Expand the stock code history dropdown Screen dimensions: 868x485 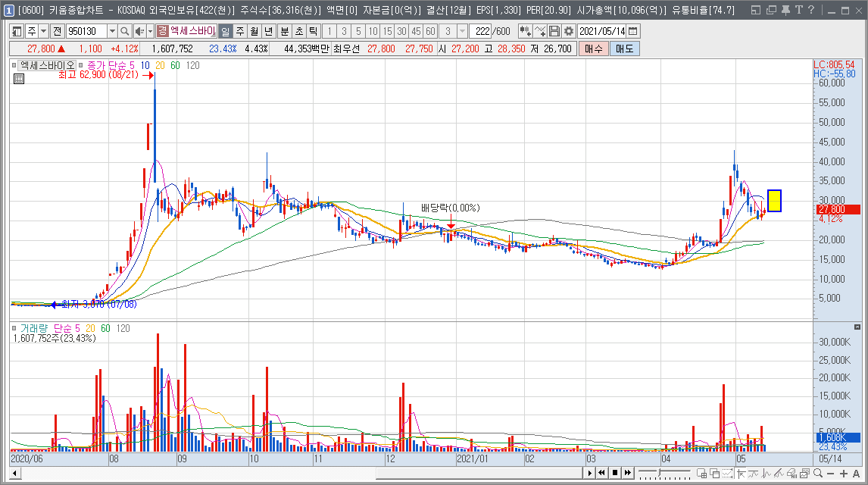(112, 32)
